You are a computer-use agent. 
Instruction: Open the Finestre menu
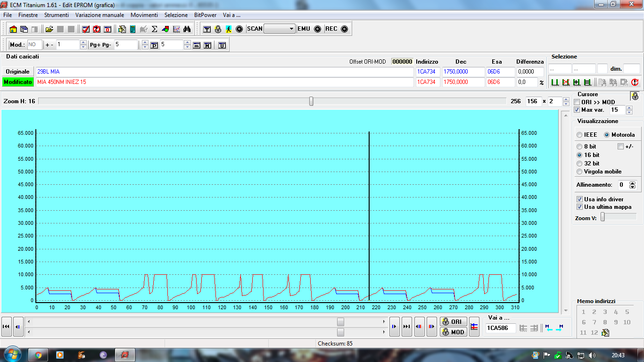pos(28,15)
